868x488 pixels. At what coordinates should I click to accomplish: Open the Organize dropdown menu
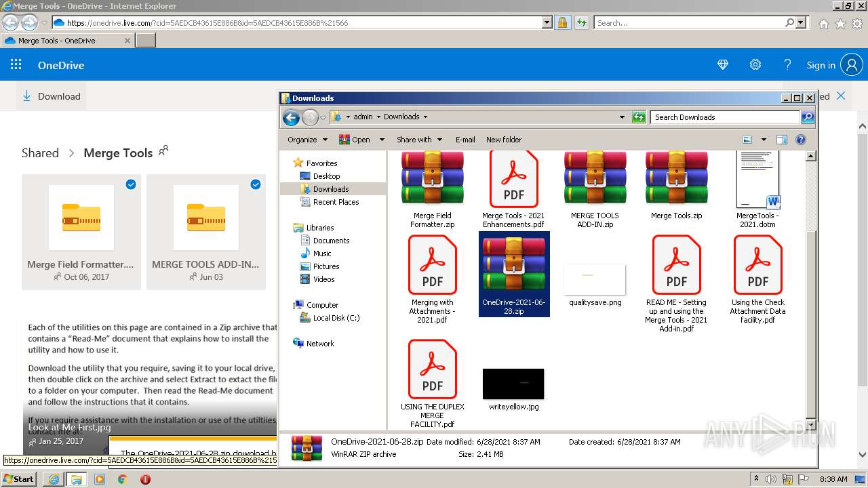(307, 140)
